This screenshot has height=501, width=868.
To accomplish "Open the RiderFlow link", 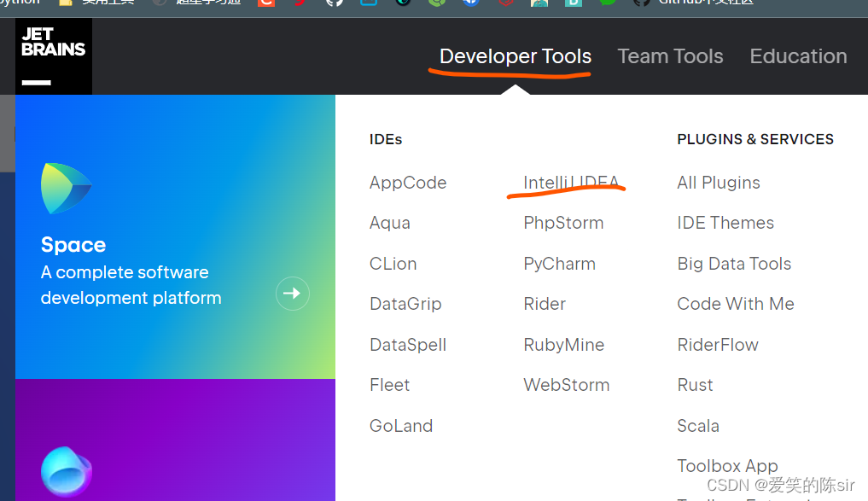I will (x=718, y=345).
